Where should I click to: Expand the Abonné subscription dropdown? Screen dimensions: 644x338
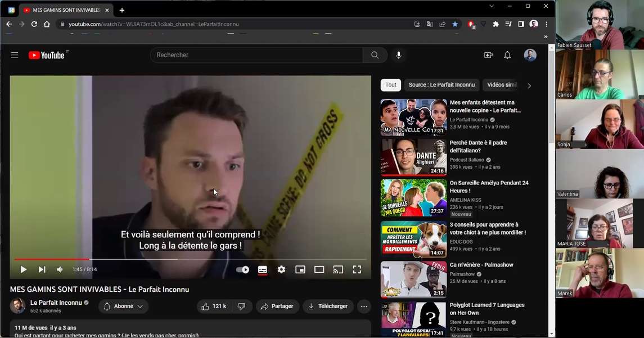[123, 307]
